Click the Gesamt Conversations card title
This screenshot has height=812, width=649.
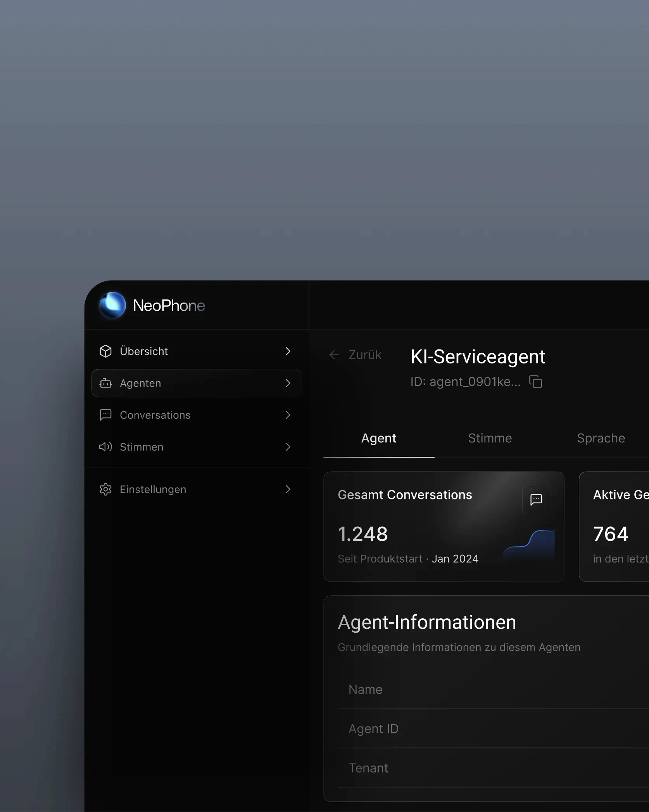click(x=405, y=495)
